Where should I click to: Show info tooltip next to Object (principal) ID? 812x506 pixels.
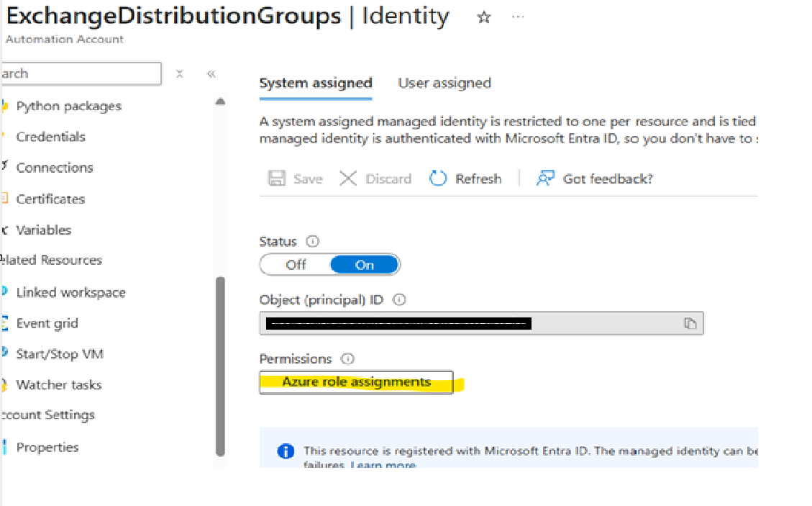click(x=399, y=299)
